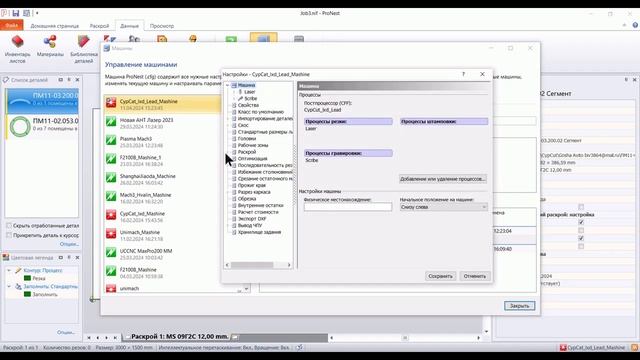Select the Scribe process node in tree

(x=251, y=98)
